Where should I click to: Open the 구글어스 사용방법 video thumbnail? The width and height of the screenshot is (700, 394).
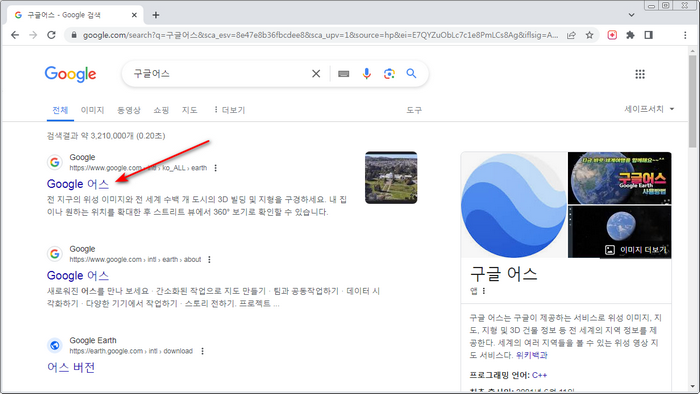point(620,178)
